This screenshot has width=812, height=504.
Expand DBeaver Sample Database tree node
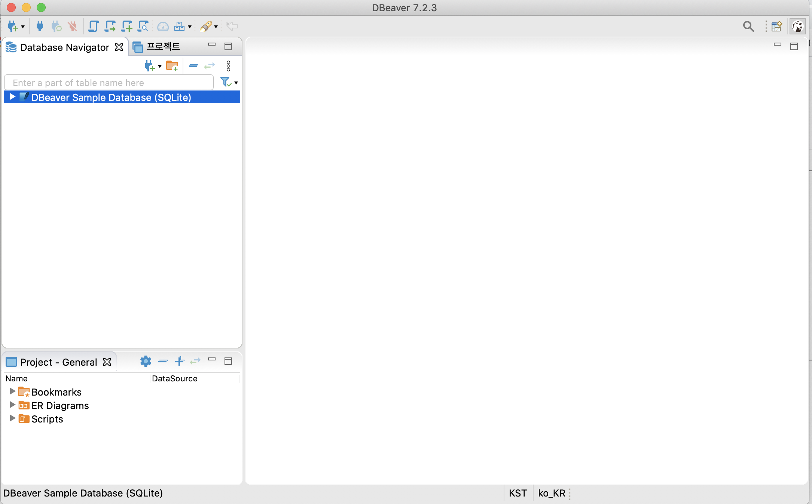click(x=12, y=97)
